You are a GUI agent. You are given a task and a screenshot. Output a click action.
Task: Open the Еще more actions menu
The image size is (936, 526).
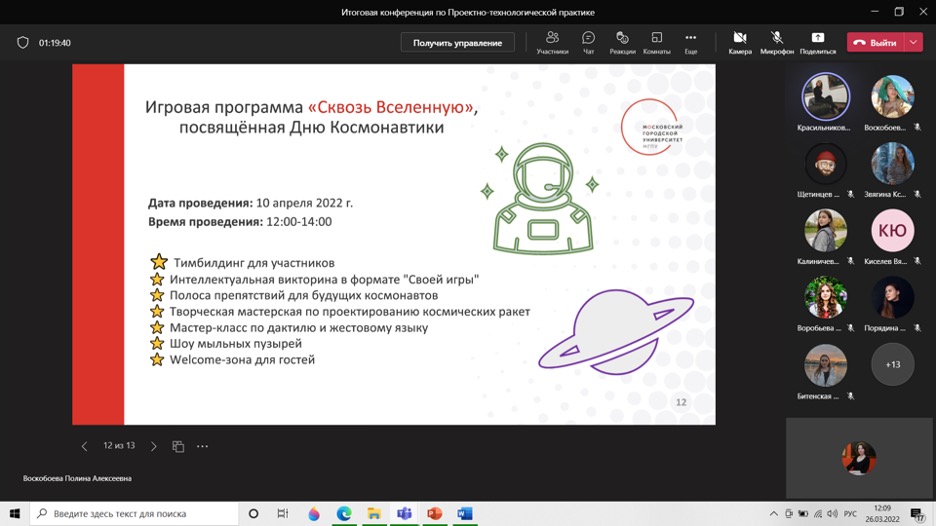[x=690, y=42]
